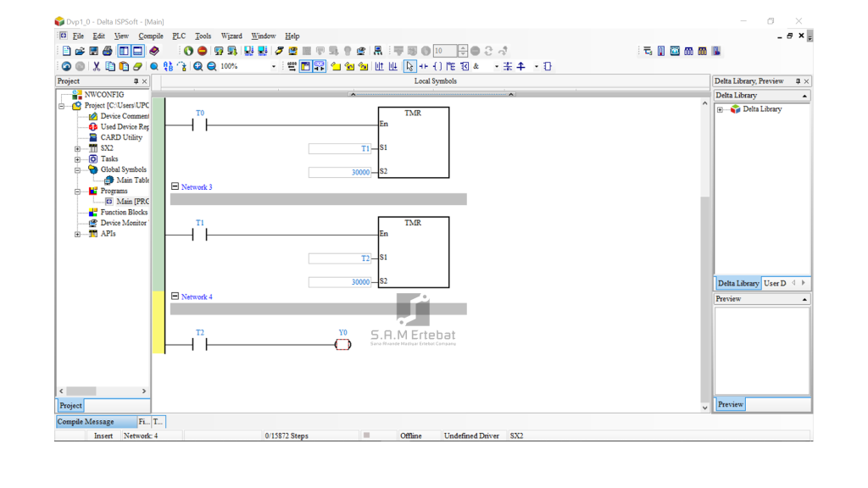
Task: Collapse Network 3 with minus box
Action: 175,186
